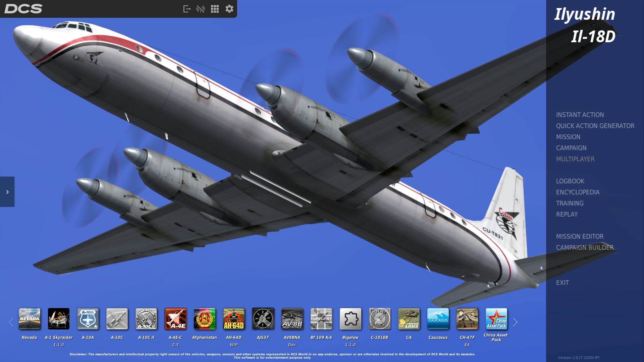Click Quick Action Generator
This screenshot has height=362, width=644.
click(595, 126)
